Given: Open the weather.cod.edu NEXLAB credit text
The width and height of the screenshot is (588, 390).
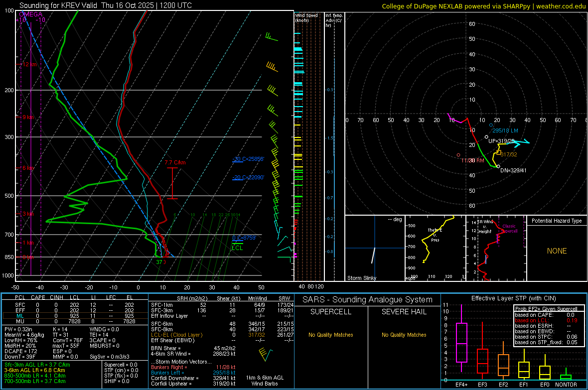Looking at the screenshot, I should [x=483, y=6].
